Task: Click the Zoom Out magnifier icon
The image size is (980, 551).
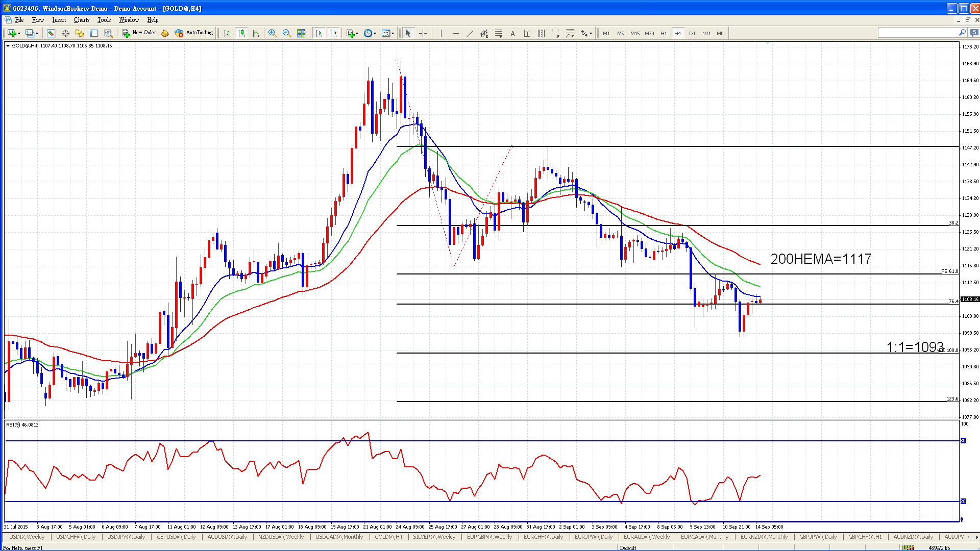Action: (287, 33)
